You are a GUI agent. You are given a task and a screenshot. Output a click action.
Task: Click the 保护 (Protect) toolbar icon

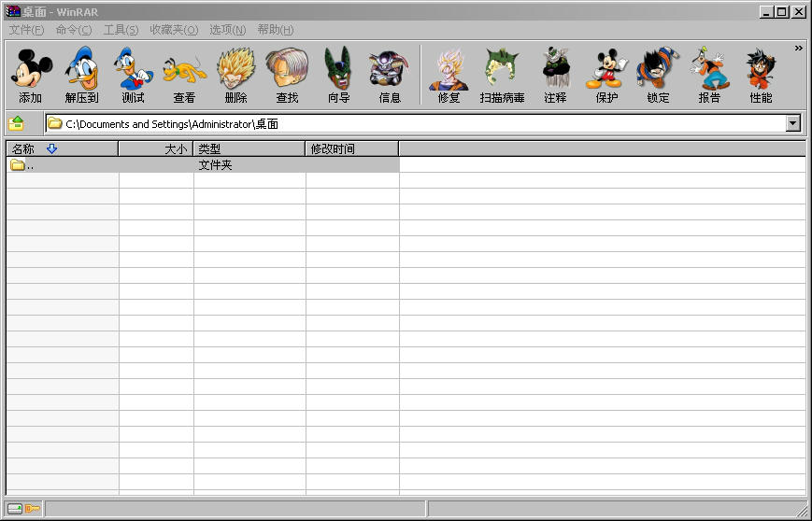coord(606,75)
